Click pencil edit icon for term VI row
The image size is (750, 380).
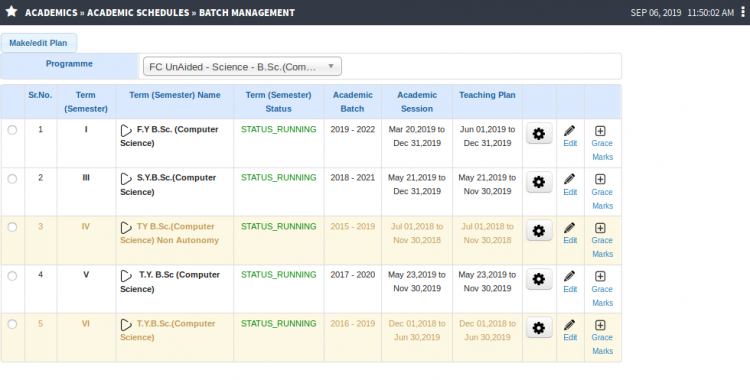(569, 325)
